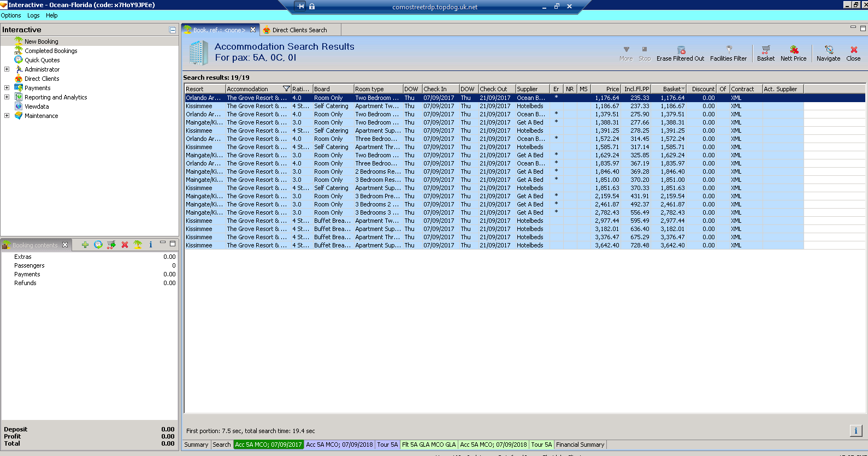Click the Erase Filtered Out toolbar icon
This screenshot has width=868, height=456.
click(681, 50)
